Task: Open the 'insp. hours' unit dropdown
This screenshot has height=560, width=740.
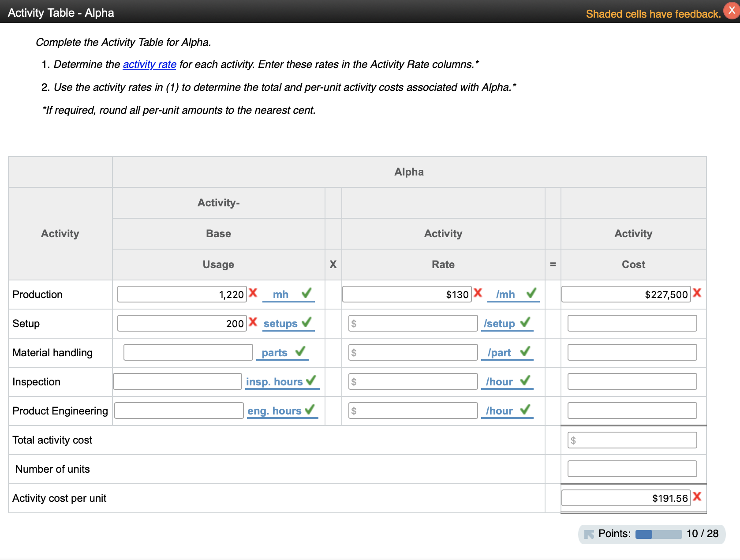Action: click(274, 382)
